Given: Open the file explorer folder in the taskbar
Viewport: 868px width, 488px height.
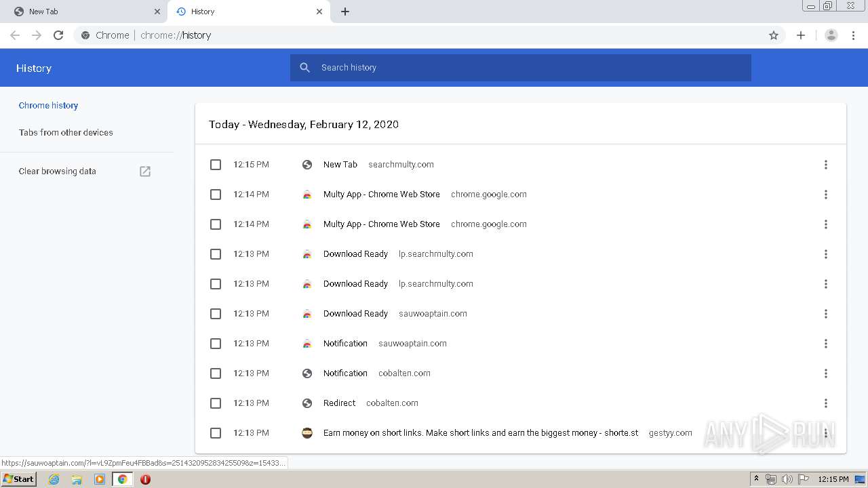Looking at the screenshot, I should [77, 479].
